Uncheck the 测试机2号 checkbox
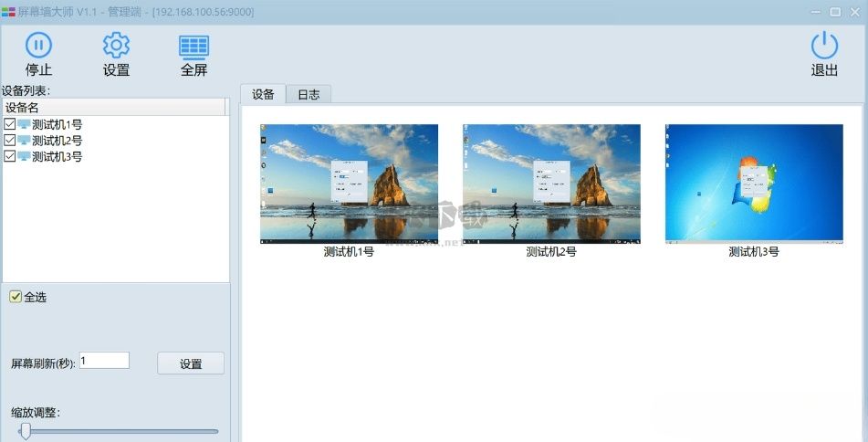 pyautogui.click(x=9, y=140)
